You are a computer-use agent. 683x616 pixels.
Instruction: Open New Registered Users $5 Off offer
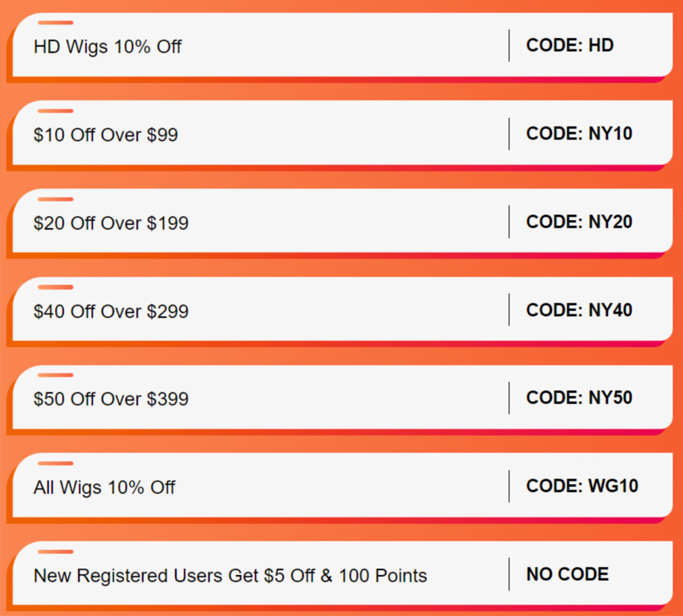[230, 576]
